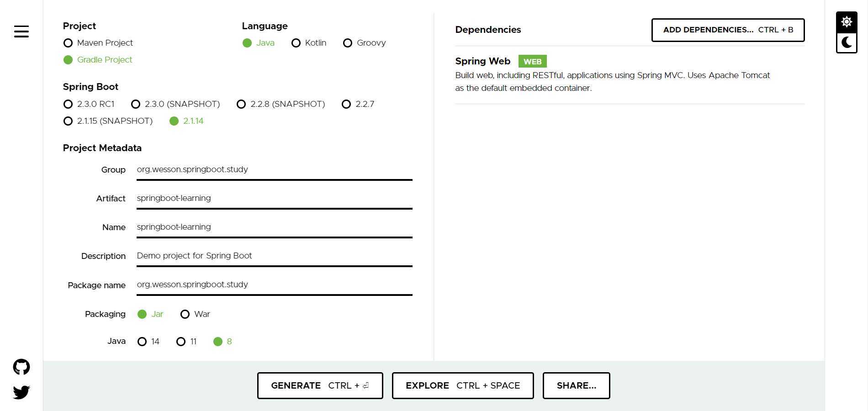The height and width of the screenshot is (411, 868).
Task: Open the Share dialog button
Action: [x=576, y=385]
